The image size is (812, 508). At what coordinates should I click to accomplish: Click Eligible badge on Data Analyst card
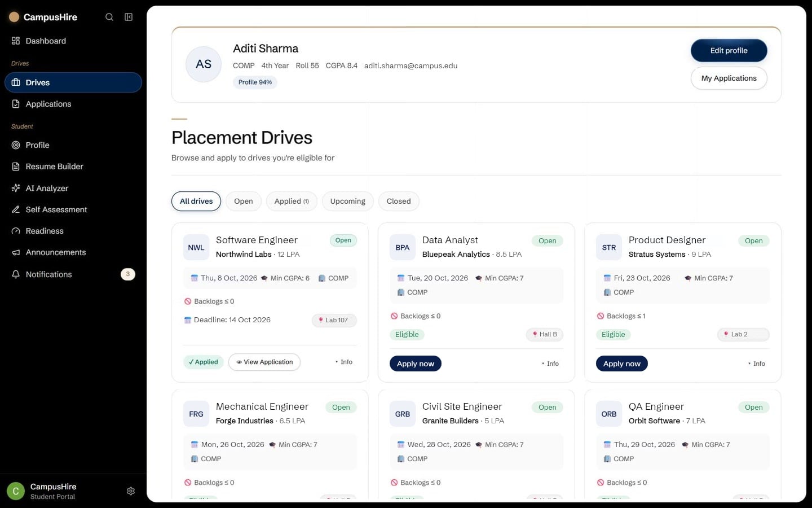pos(407,335)
